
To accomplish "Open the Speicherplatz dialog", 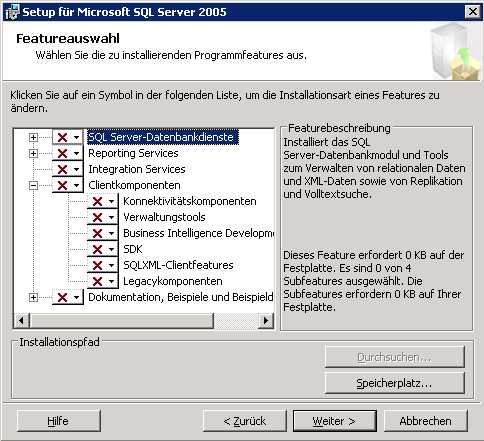I will [x=395, y=383].
